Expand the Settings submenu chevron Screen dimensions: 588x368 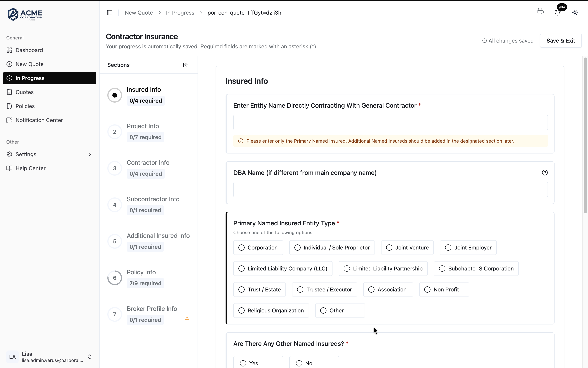click(x=90, y=154)
